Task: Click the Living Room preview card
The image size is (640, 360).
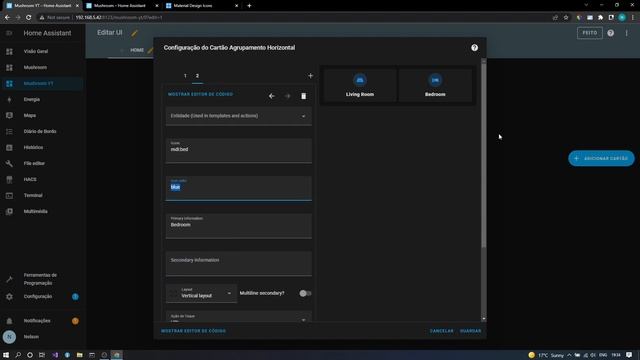Action: pos(360,86)
